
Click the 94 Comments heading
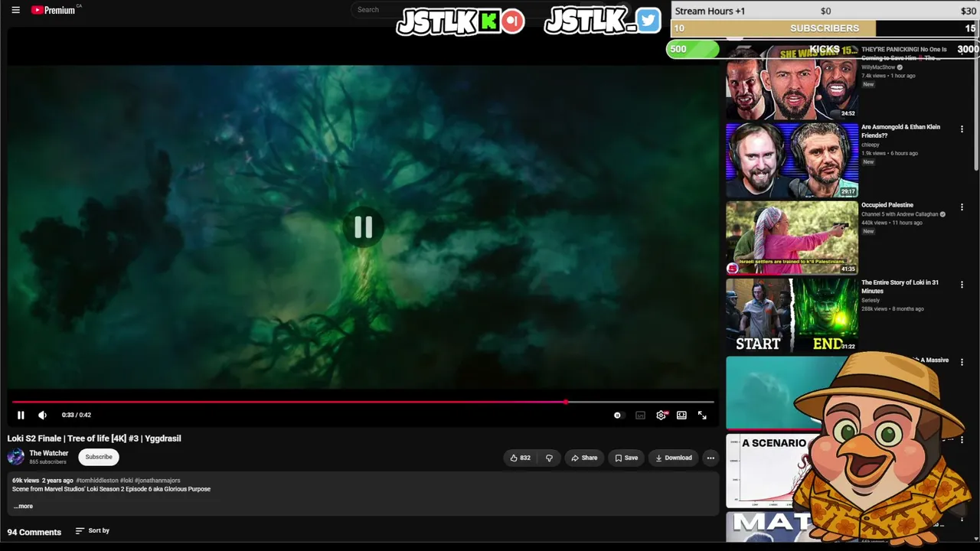point(34,532)
